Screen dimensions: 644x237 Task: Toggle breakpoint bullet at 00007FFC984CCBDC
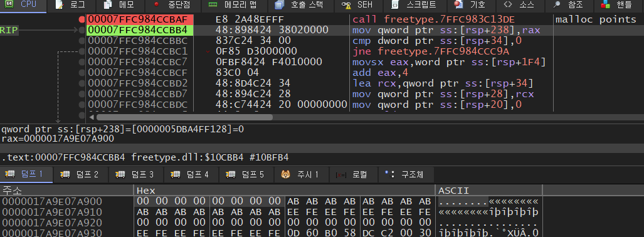[x=82, y=105]
